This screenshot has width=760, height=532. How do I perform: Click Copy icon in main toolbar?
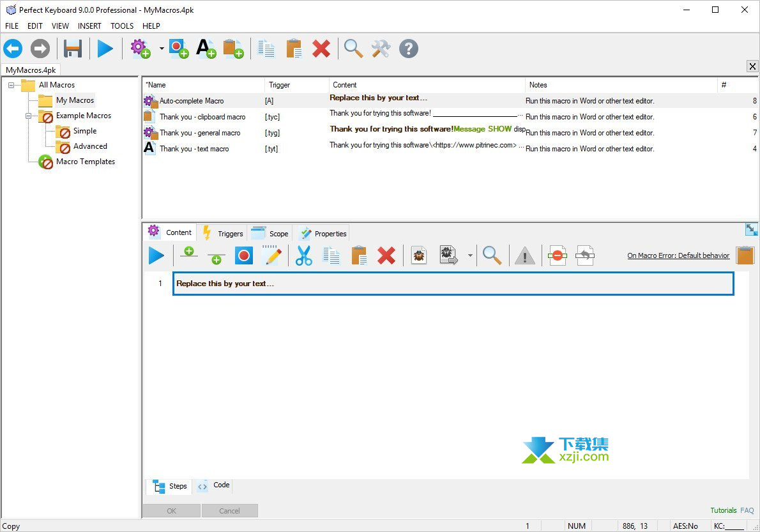click(x=266, y=49)
